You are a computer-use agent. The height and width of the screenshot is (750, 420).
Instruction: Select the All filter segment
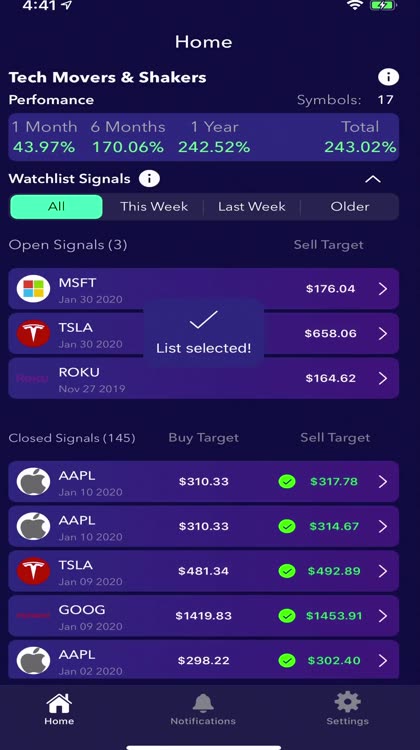tap(56, 207)
